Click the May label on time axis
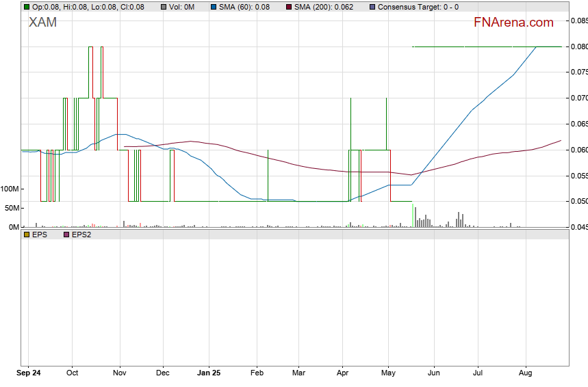 pyautogui.click(x=388, y=373)
